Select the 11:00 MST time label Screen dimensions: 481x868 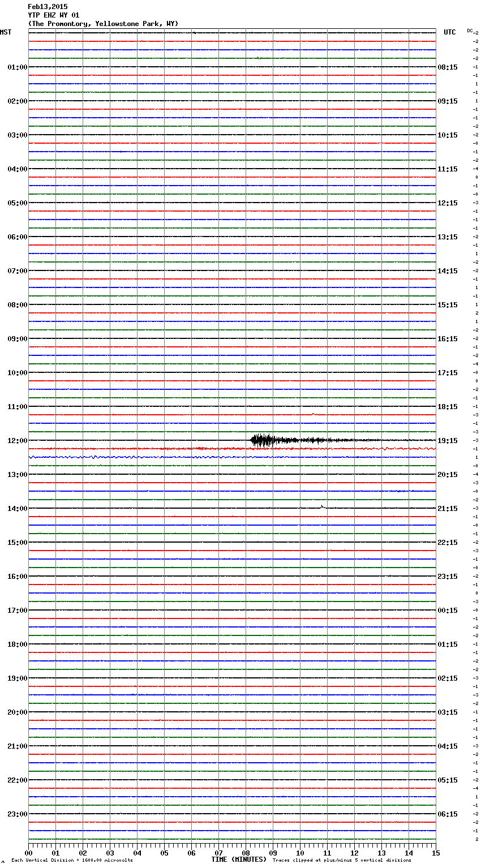pos(18,407)
